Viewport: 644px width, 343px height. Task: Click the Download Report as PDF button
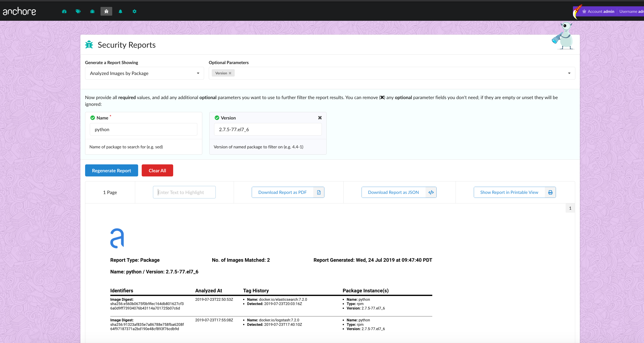(282, 192)
